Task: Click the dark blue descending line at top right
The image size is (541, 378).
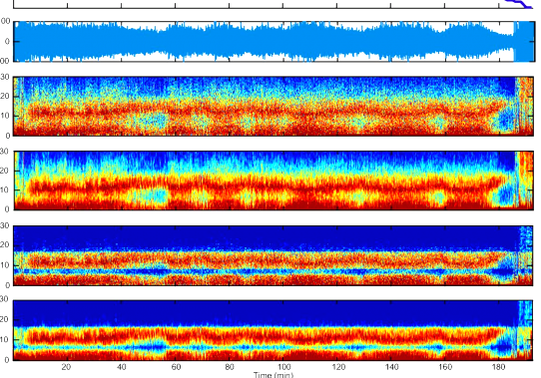Action: 519,3
